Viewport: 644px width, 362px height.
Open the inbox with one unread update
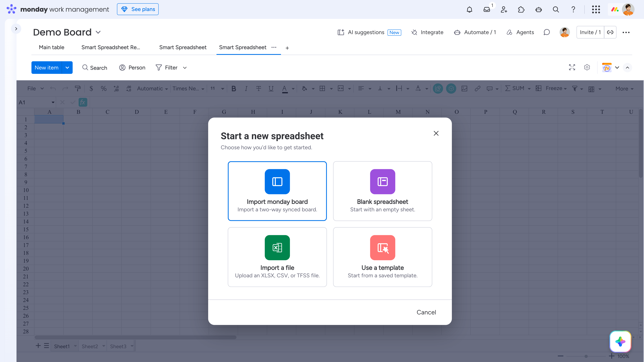click(487, 9)
